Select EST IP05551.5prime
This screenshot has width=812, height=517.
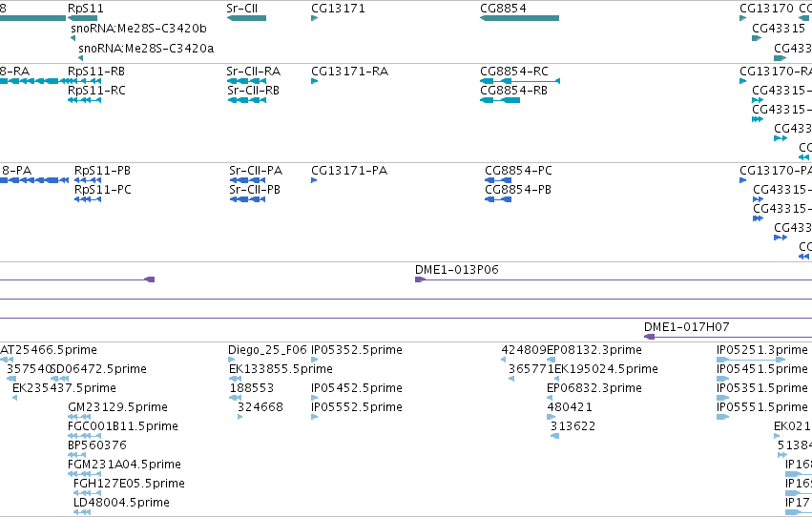coord(762,408)
